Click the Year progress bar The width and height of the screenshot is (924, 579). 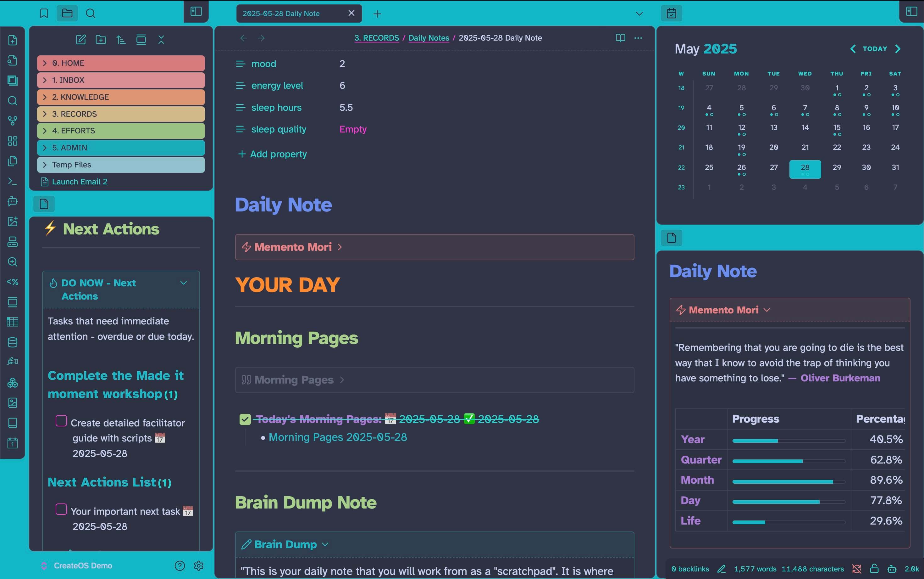tap(788, 441)
